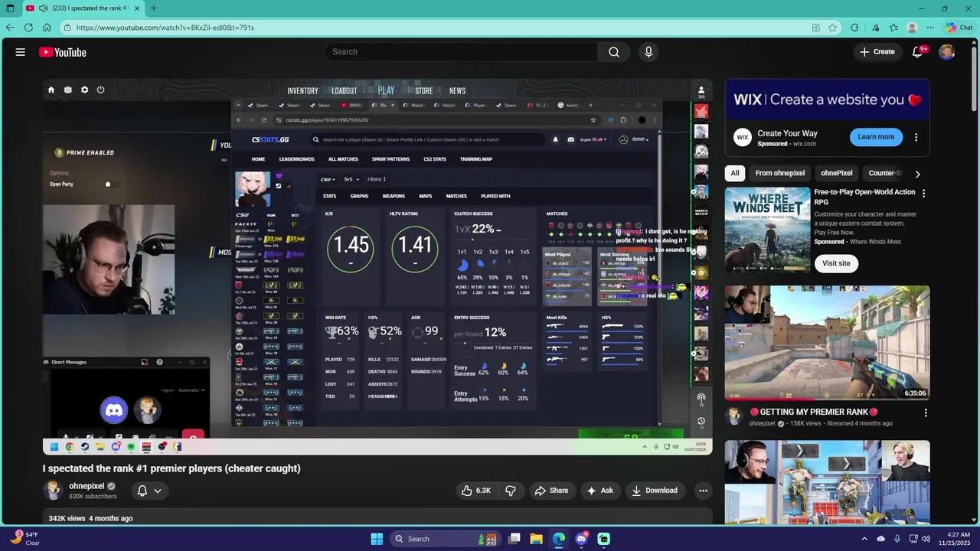This screenshot has width=980, height=551.
Task: Click Free-to-Play Open-World Action RPG title
Action: [864, 197]
